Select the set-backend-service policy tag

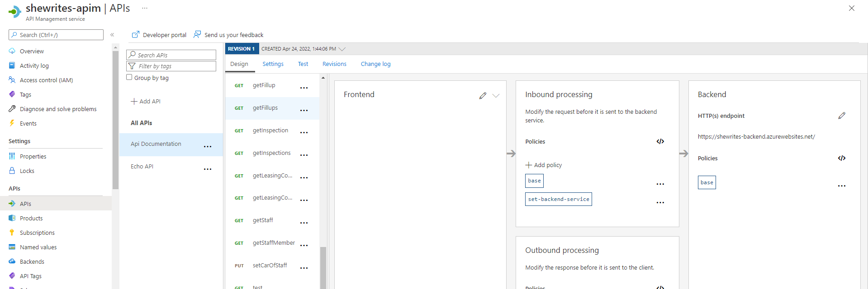[x=559, y=199]
